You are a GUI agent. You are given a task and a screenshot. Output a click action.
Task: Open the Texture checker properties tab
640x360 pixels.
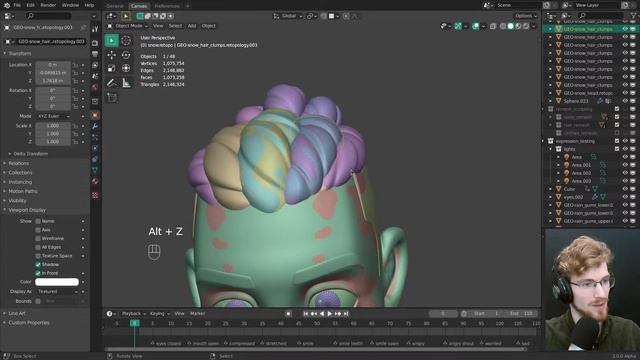95,195
